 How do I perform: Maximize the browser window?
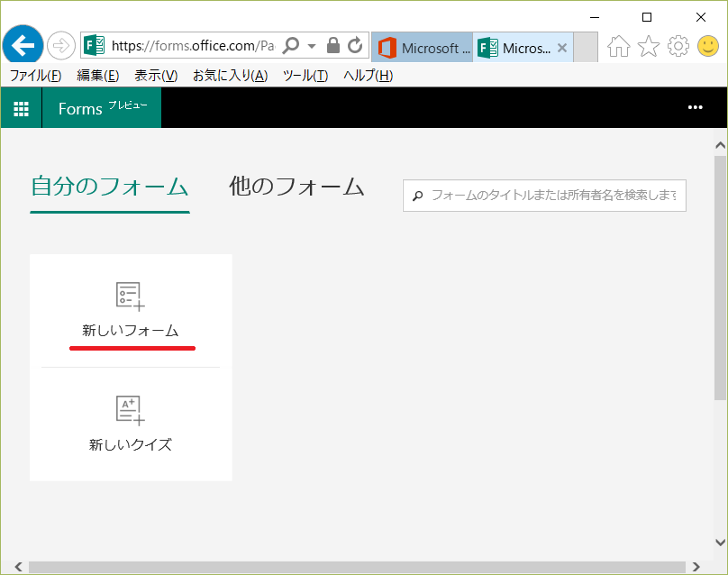(647, 18)
